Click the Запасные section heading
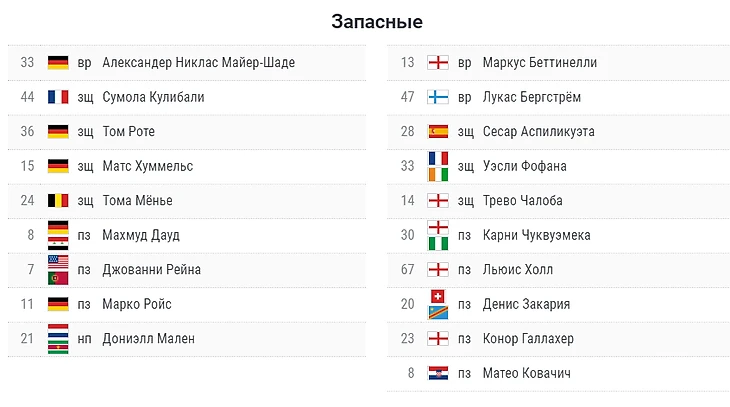The height and width of the screenshot is (407, 730). 377,21
